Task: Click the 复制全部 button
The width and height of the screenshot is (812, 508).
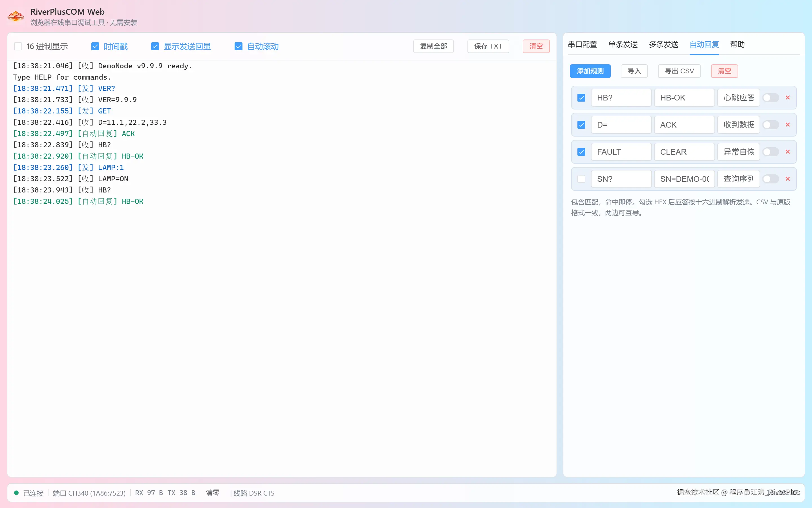Action: pos(434,46)
